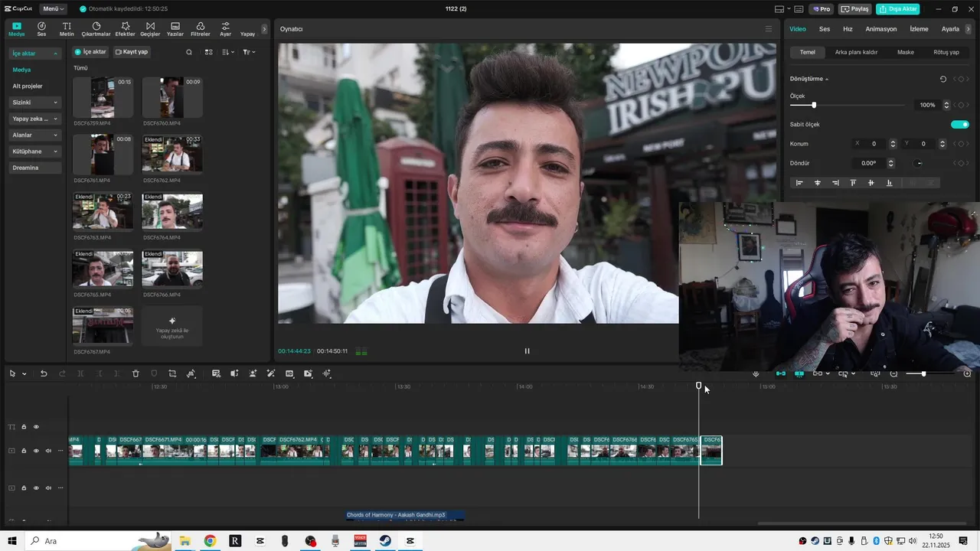
Task: Switch to the Animasyon tab
Action: click(x=880, y=29)
